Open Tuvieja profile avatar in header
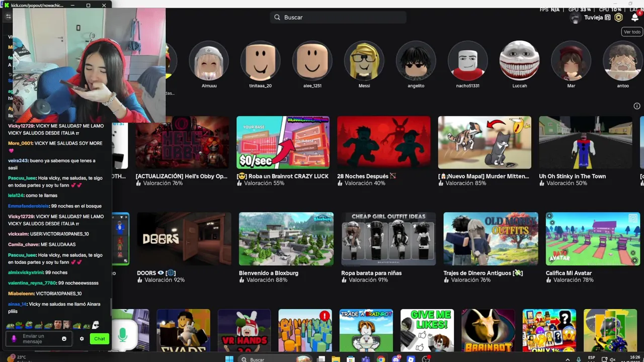644x362 pixels. [576, 18]
